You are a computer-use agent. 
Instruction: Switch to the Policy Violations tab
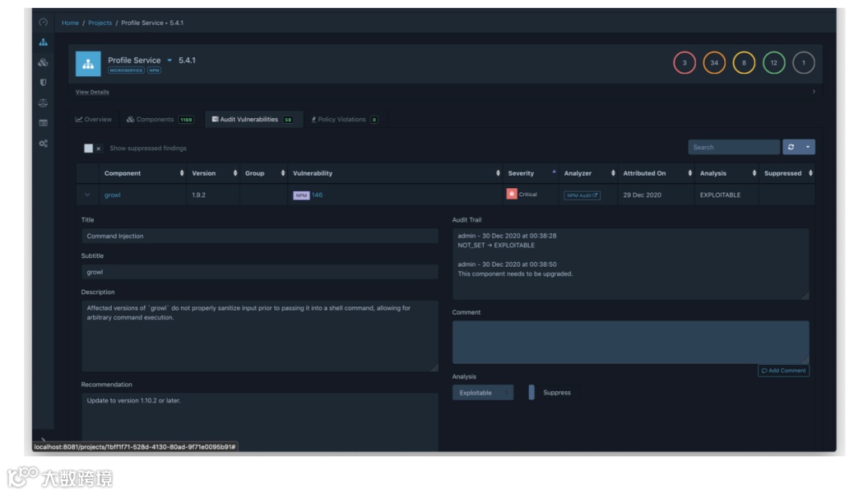344,120
